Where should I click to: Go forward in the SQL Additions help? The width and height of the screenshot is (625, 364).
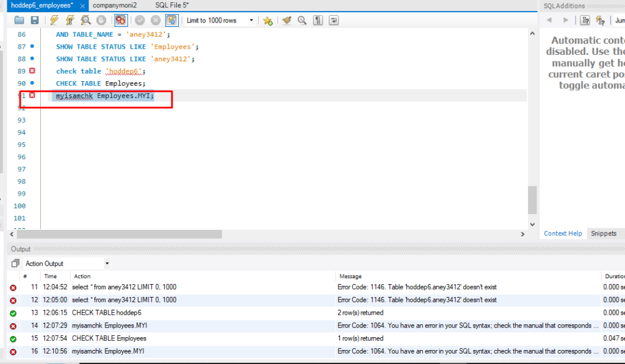565,20
